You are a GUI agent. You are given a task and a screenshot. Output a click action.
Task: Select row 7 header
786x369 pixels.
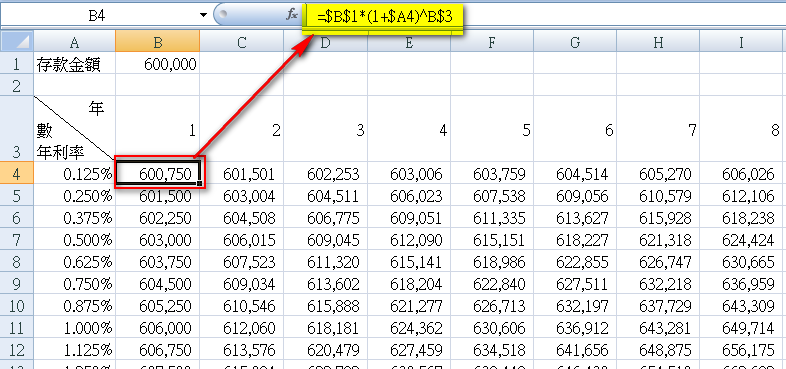pyautogui.click(x=17, y=240)
